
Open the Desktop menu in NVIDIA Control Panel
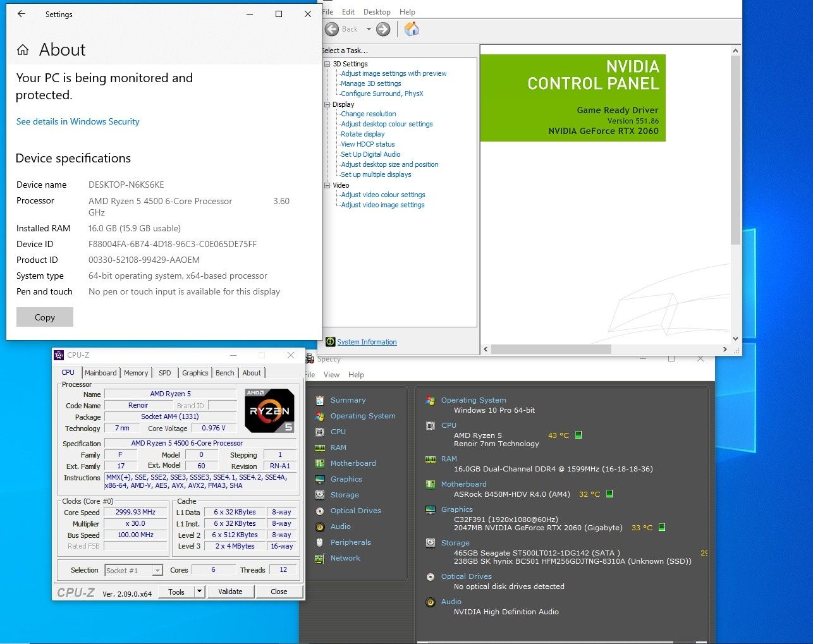coord(377,12)
